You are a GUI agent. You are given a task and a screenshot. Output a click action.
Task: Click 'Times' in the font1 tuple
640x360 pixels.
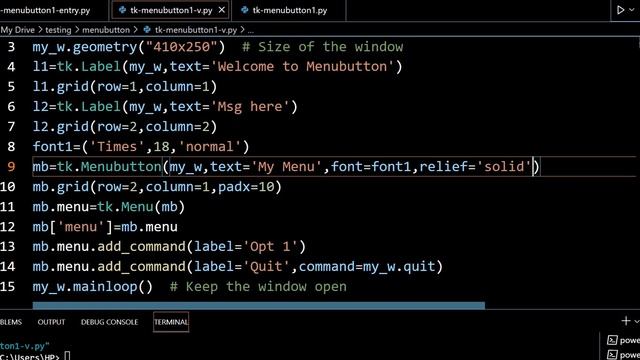coord(117,147)
